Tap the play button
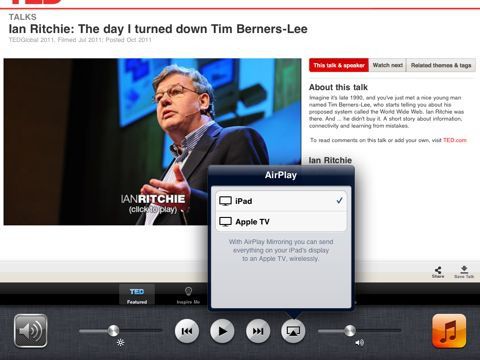Screen dimensions: 480x360 222,331
